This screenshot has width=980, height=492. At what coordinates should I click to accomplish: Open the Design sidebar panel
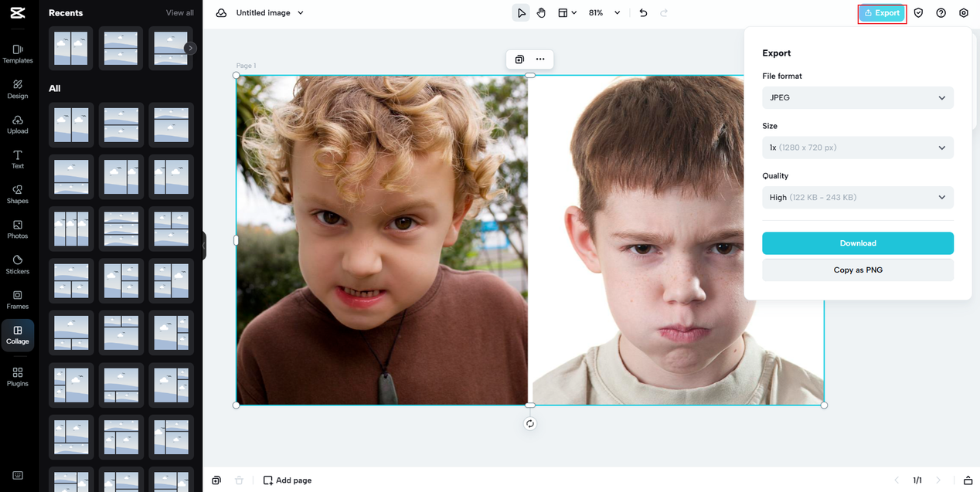point(18,89)
